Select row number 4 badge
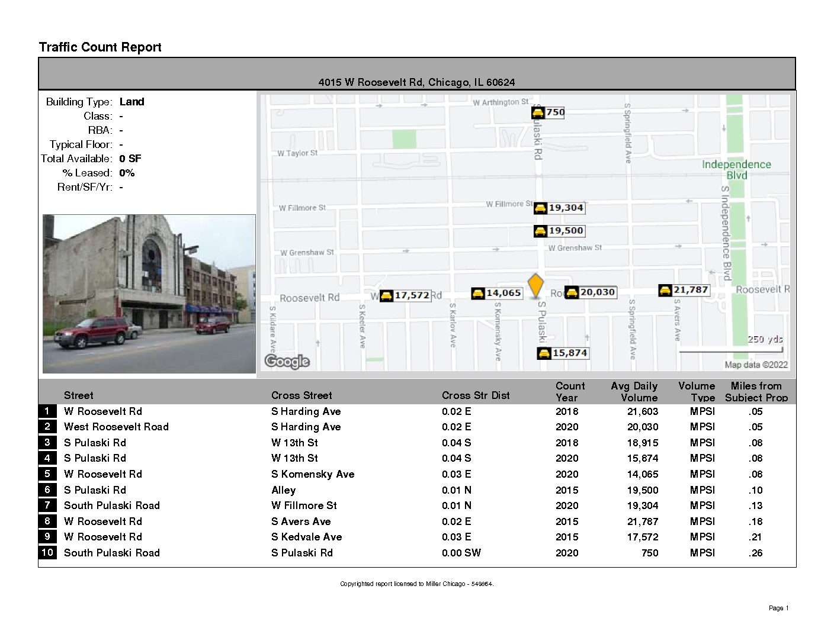The image size is (834, 644). tap(47, 458)
